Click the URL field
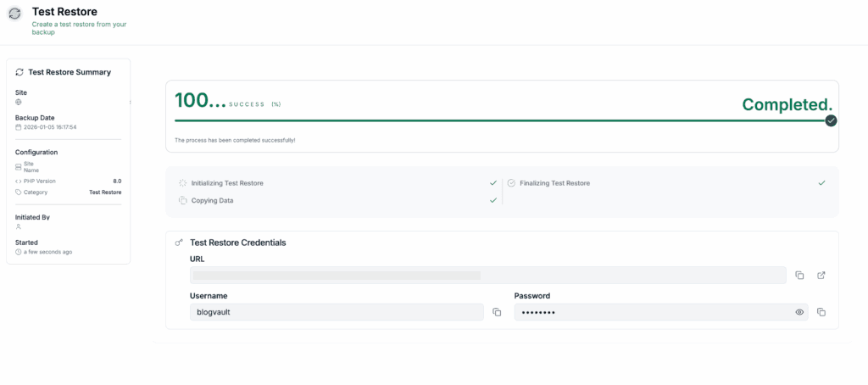Viewport: 868px width, 385px height. [x=487, y=276]
